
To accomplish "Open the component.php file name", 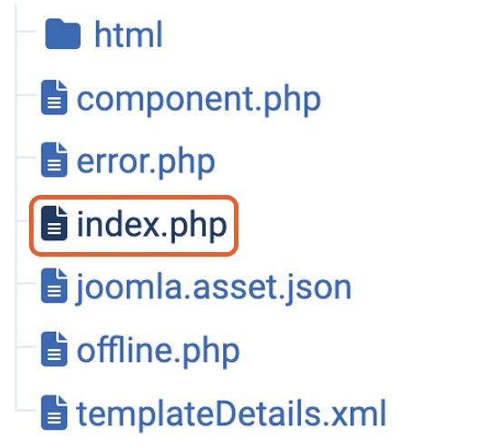I will click(x=199, y=100).
